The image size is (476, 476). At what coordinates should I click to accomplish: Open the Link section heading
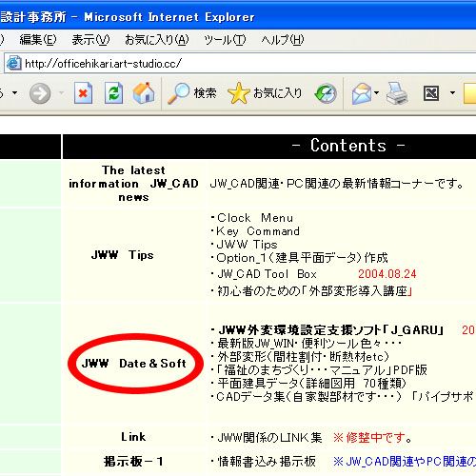tap(133, 437)
